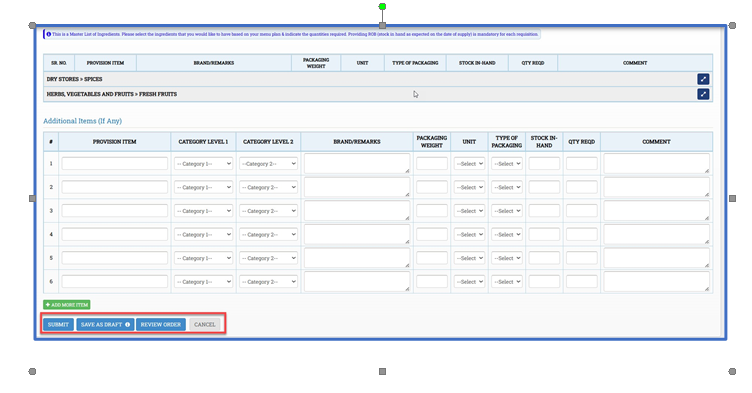
Task: Click the green rotation handle above the image
Action: [x=382, y=7]
